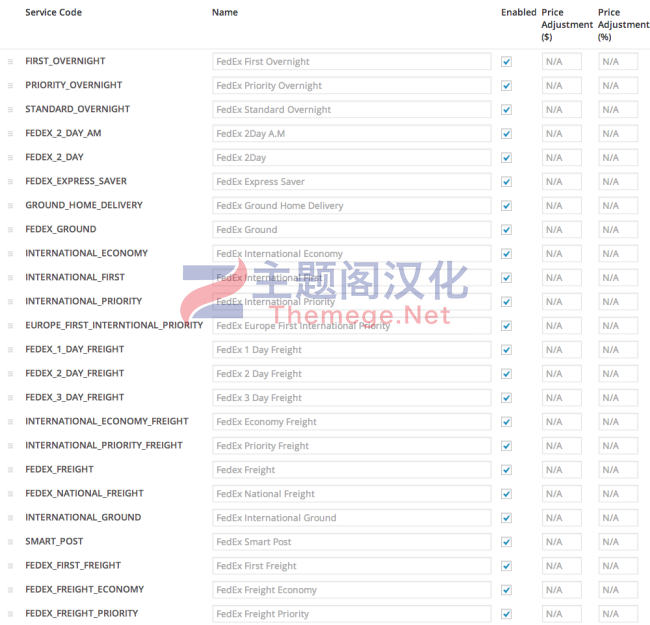Click percent adjustment field for INTERNATIONAL_PRIORITY
This screenshot has width=650, height=625.
point(618,302)
